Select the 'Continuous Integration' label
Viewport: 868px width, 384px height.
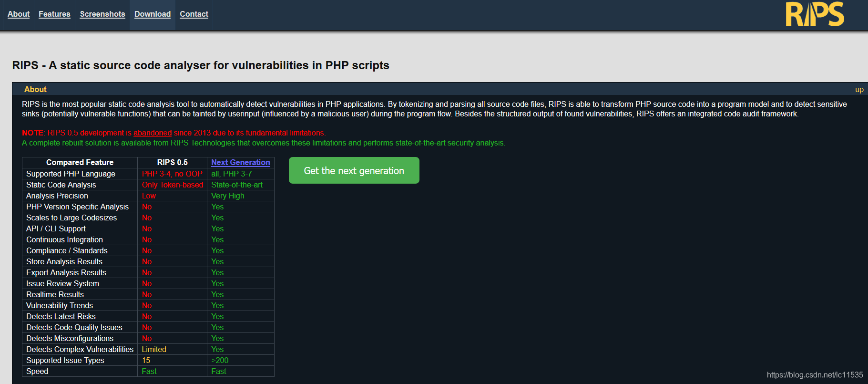(64, 240)
